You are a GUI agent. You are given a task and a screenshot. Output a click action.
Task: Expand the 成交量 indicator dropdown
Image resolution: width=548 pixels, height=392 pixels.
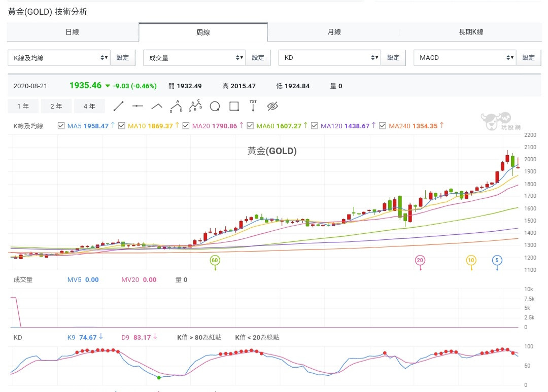(194, 58)
